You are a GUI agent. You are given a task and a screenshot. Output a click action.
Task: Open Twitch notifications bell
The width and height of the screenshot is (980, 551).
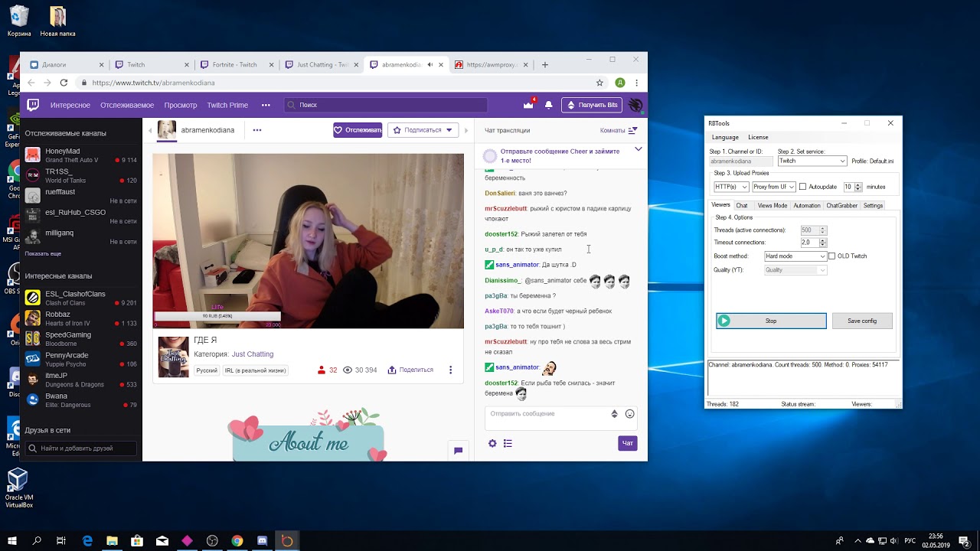tap(548, 105)
